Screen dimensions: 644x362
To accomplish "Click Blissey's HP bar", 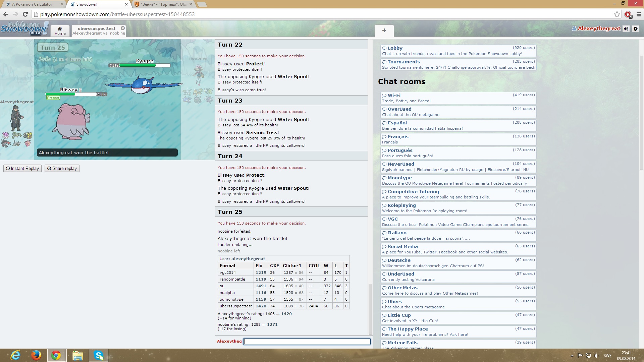I will coord(71,94).
